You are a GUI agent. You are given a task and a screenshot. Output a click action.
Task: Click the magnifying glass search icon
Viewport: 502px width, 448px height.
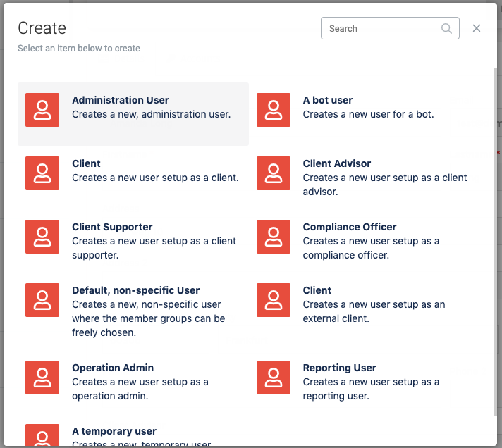(x=446, y=29)
